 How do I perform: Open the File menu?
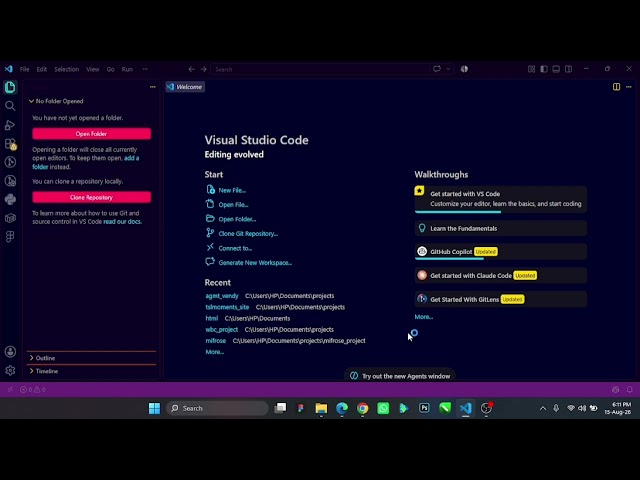pos(24,69)
